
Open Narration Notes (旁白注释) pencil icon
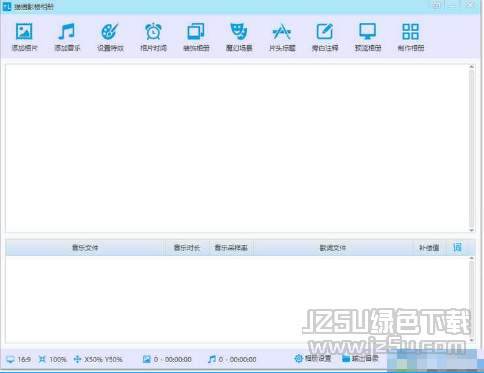(x=325, y=32)
